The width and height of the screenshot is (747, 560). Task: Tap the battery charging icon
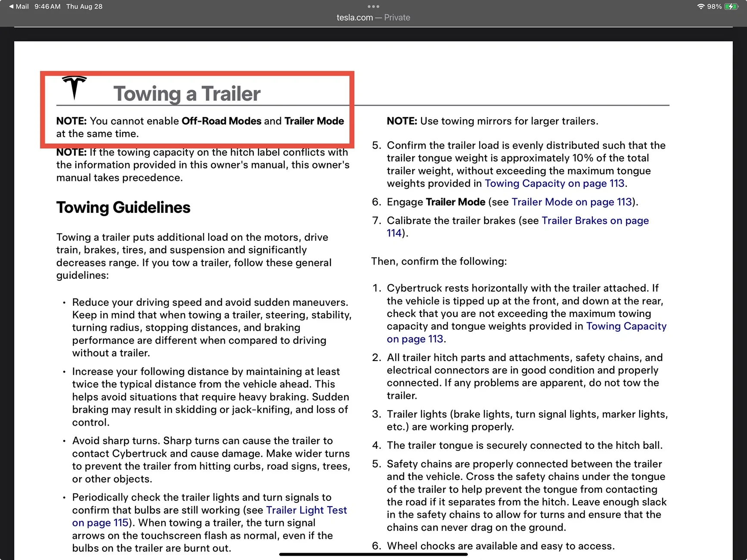point(731,6)
